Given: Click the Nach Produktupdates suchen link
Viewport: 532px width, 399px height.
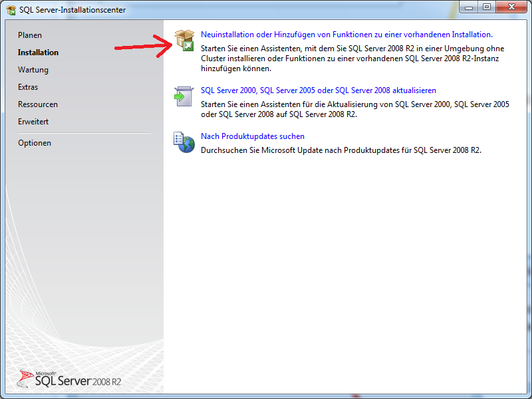Looking at the screenshot, I should tap(253, 136).
